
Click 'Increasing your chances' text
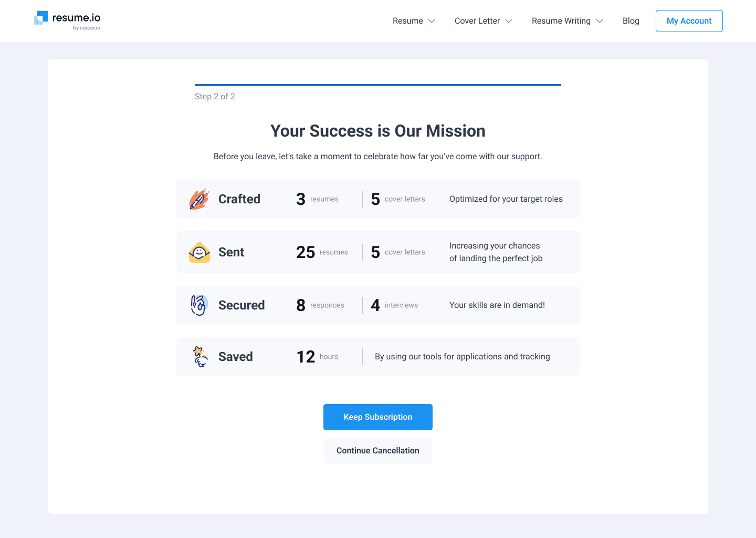pos(496,252)
